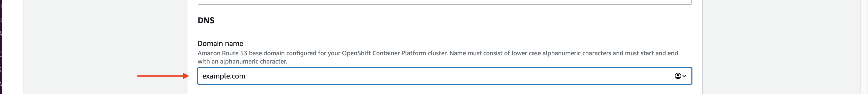Focus the Domain name input field

coord(445,76)
